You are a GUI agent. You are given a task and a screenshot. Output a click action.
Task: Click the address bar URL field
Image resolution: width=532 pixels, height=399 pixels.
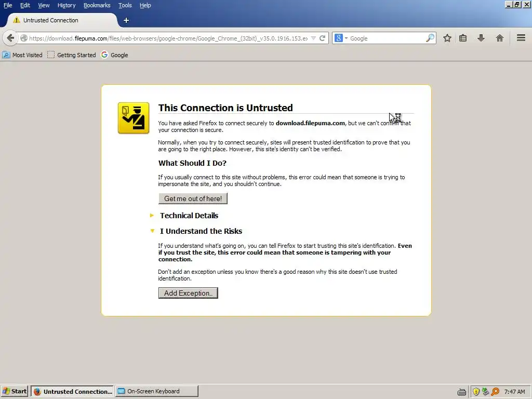click(168, 38)
